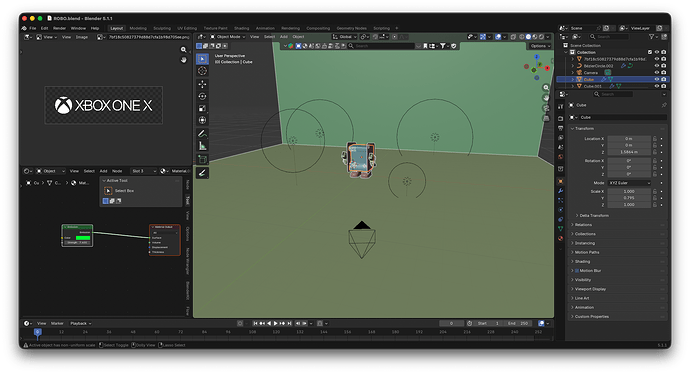
Task: Toggle viewport overlays button
Action: click(498, 37)
